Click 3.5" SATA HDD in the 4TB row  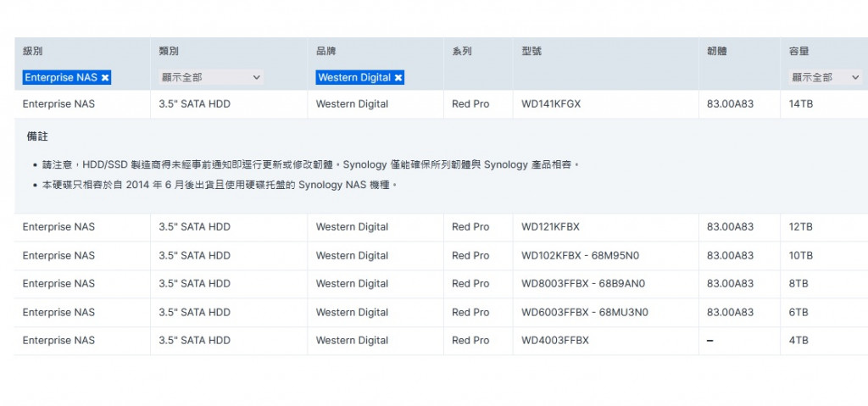pyautogui.click(x=194, y=340)
